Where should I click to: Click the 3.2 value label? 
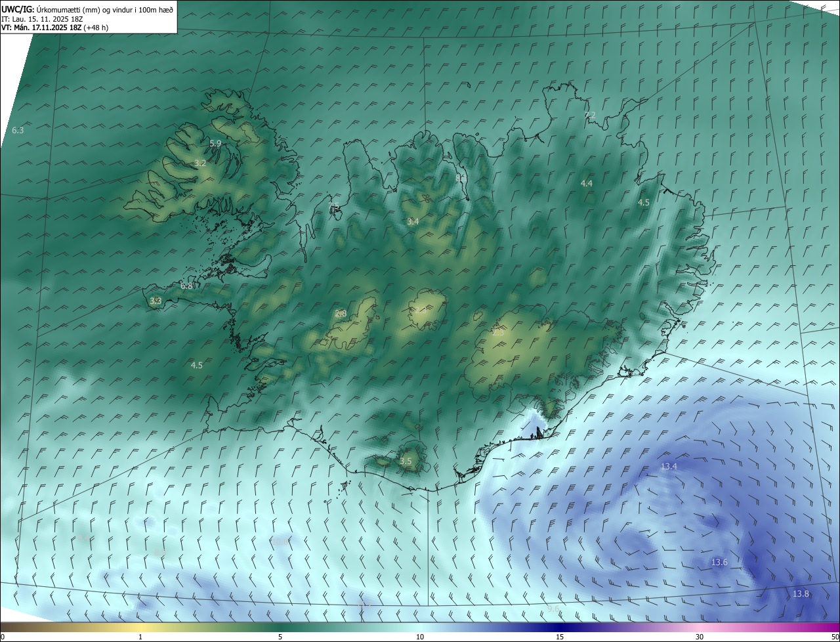coord(200,163)
